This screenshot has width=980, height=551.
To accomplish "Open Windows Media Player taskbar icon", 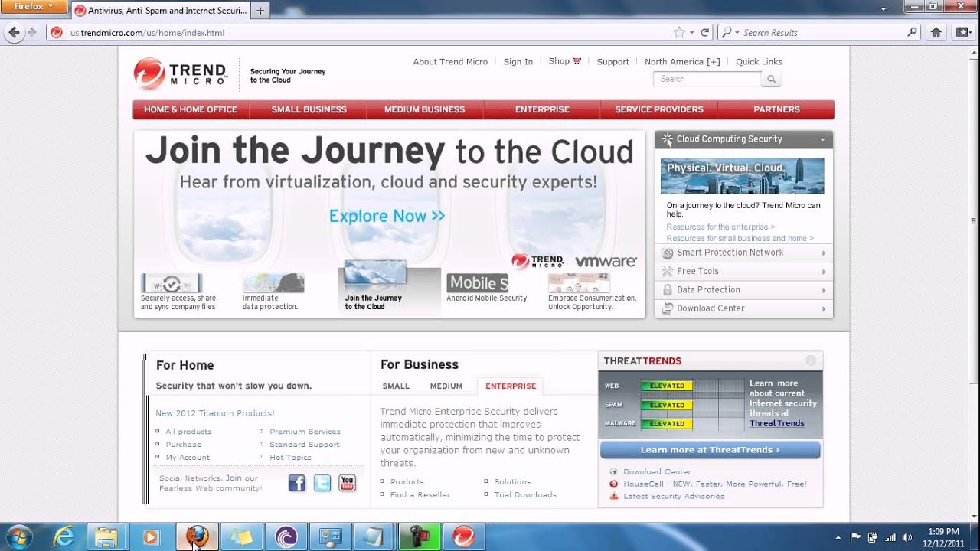I will 150,536.
